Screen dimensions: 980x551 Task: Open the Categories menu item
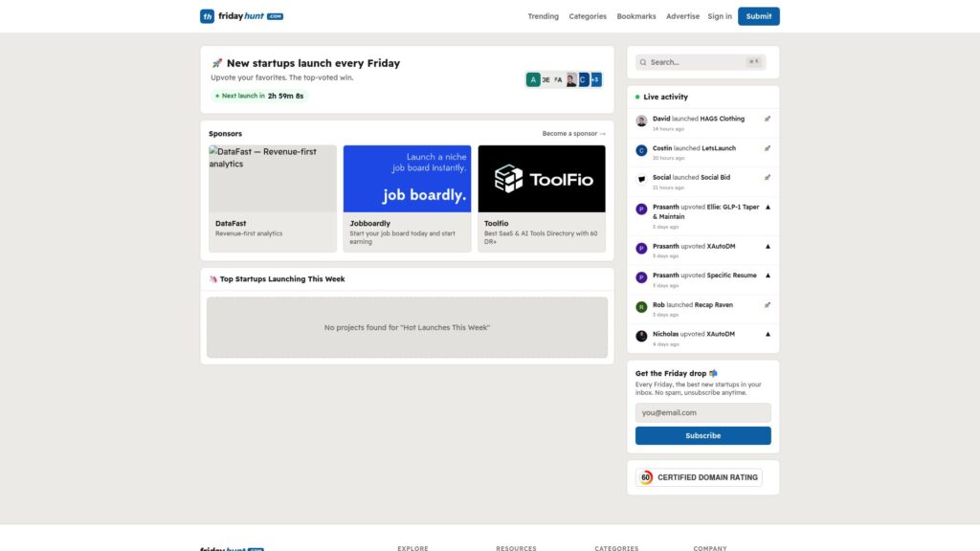tap(587, 16)
